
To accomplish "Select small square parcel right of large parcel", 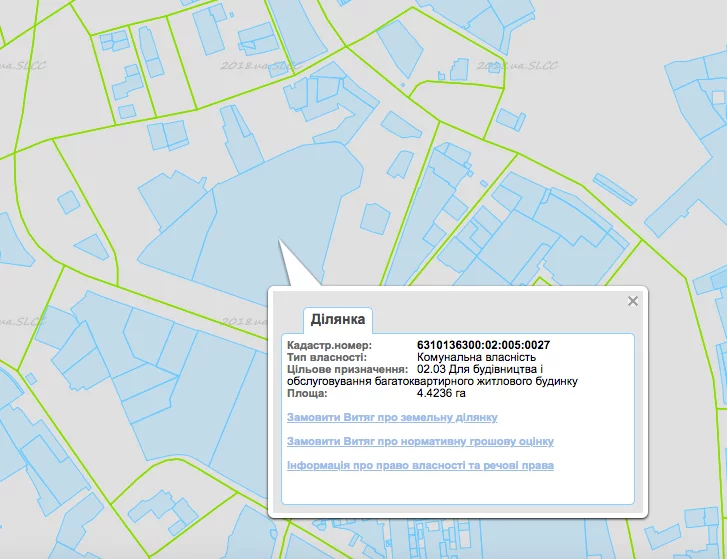I will pos(376,218).
